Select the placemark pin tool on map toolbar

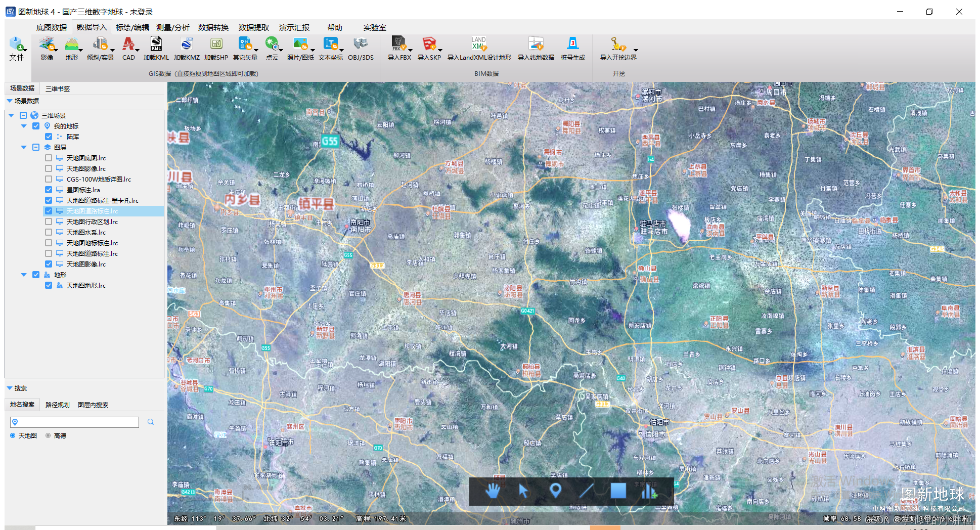point(555,491)
